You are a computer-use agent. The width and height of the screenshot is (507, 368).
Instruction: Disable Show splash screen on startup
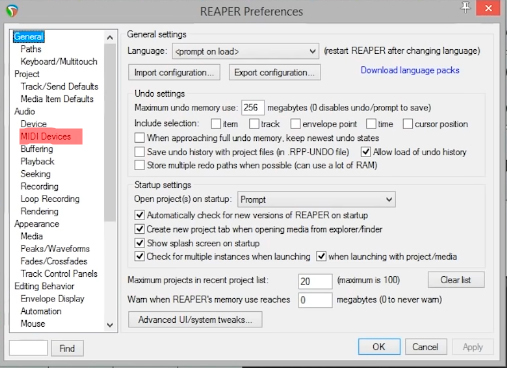(139, 243)
